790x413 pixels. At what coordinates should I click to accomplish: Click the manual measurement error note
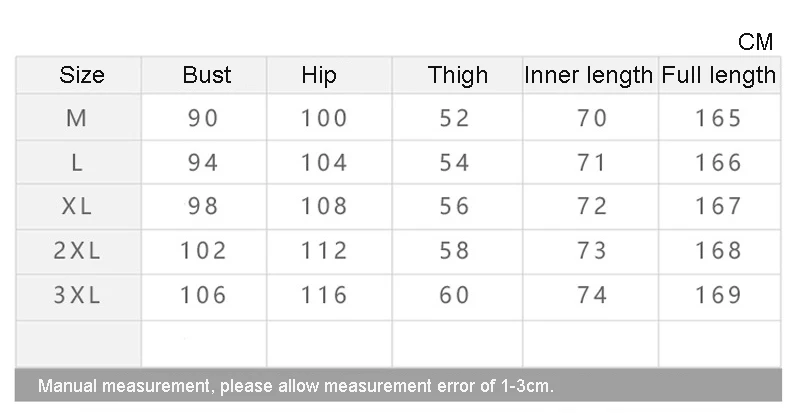coord(296,386)
